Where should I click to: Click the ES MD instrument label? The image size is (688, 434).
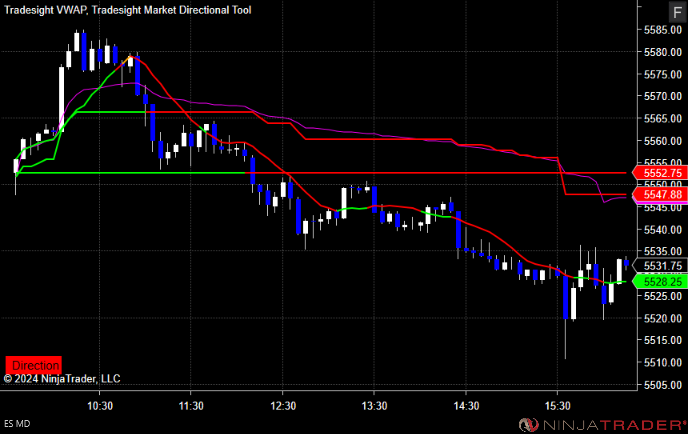pos(17,423)
